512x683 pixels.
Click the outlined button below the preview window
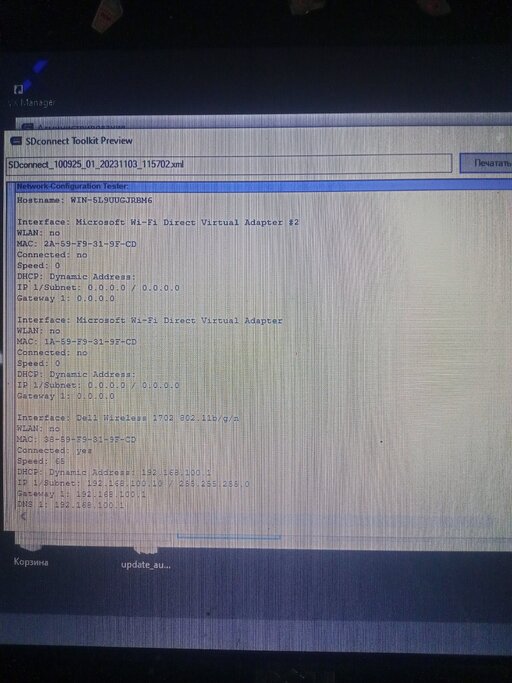228,537
